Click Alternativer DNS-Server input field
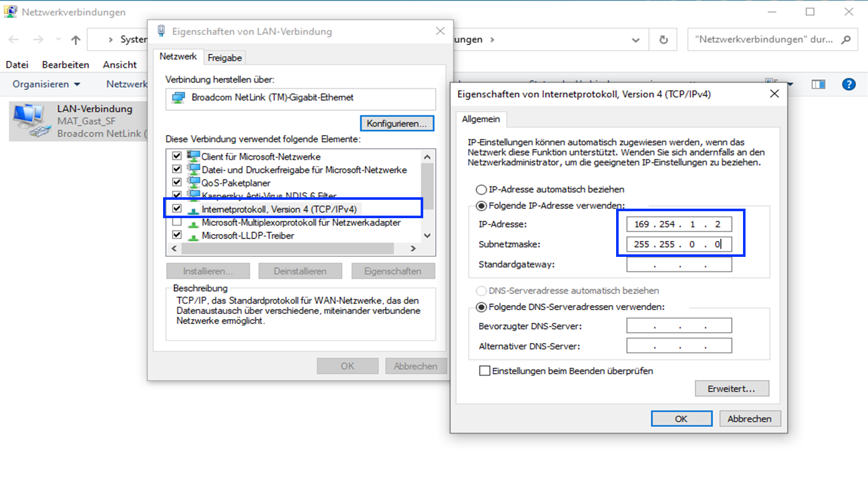868x489 pixels. tap(679, 346)
